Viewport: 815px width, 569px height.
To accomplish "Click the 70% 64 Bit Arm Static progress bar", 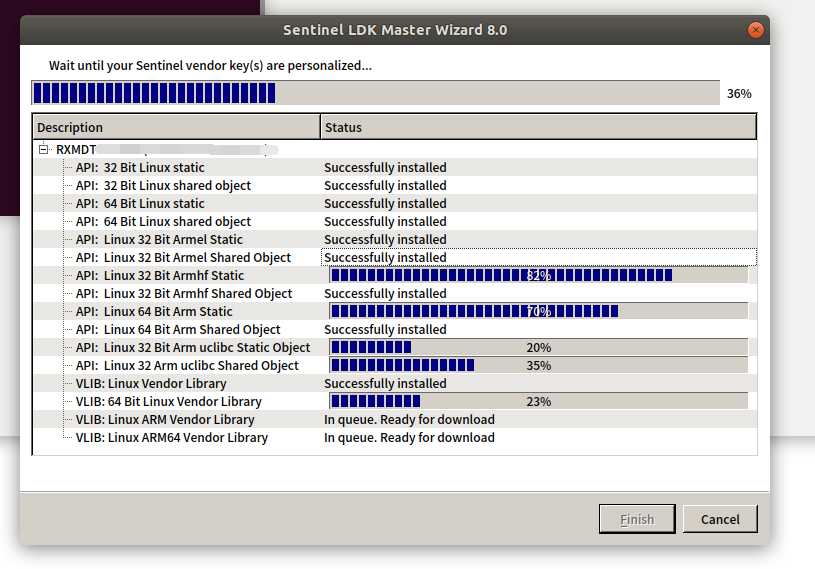I will coord(538,311).
